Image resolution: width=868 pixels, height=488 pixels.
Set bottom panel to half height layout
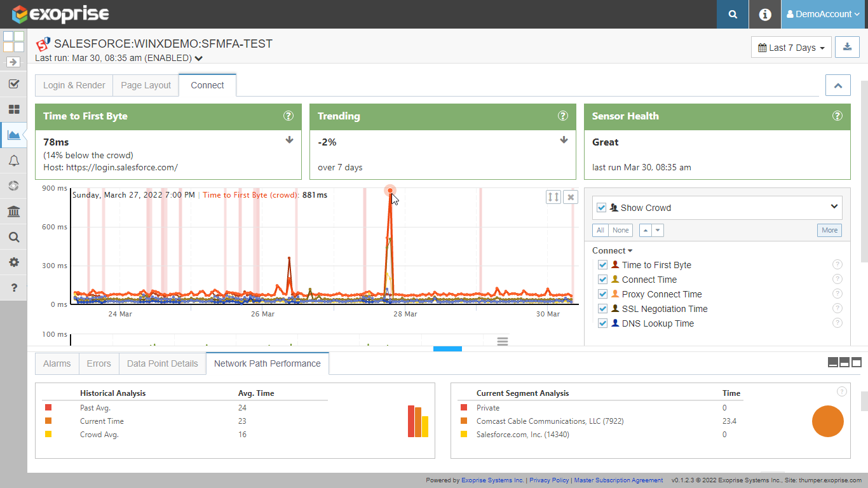coord(844,362)
